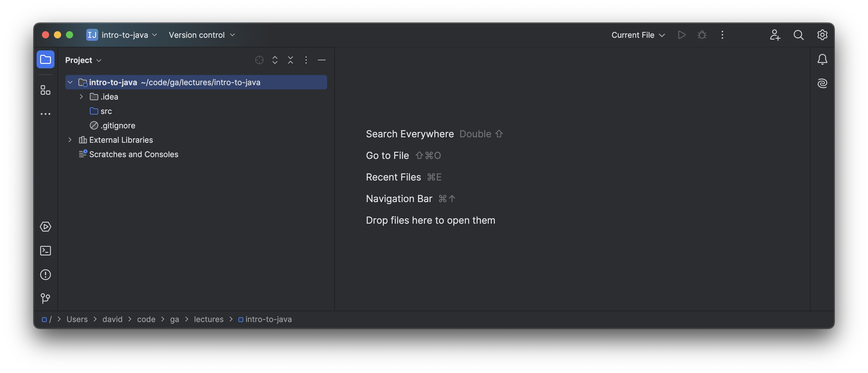Select the src folder in project tree

tap(106, 111)
